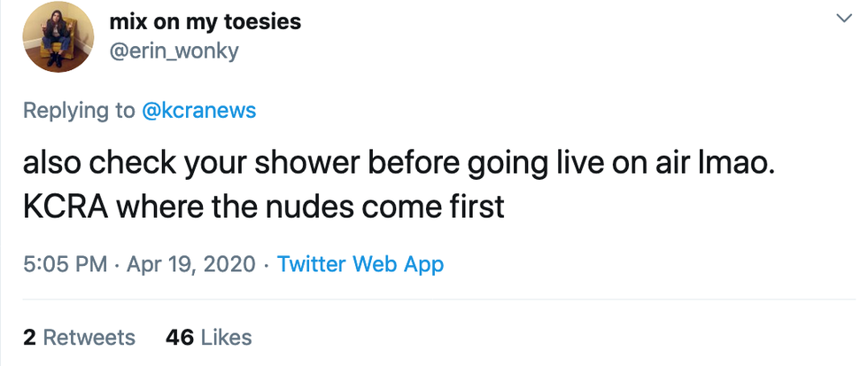Click the word "Retweets" below the tweet

[x=89, y=338]
